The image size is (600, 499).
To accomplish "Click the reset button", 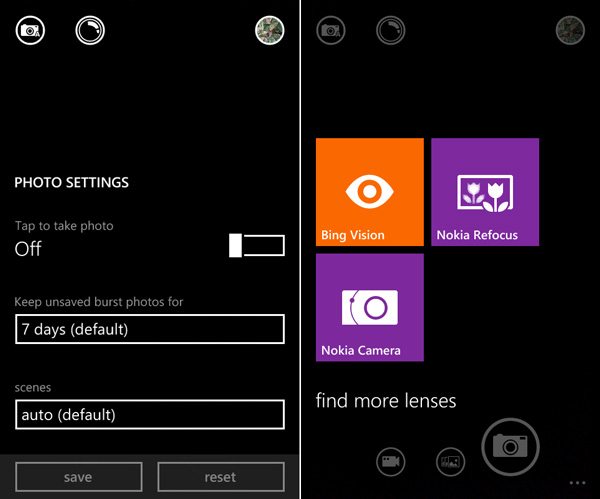I will click(x=220, y=477).
